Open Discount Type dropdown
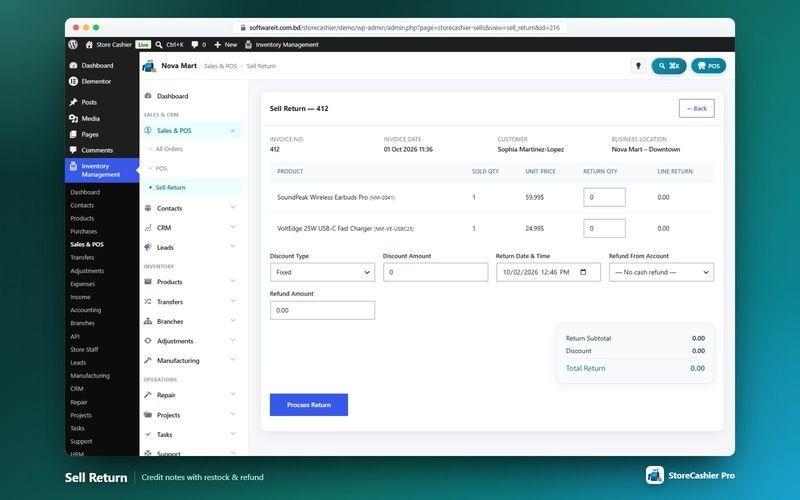 point(322,272)
